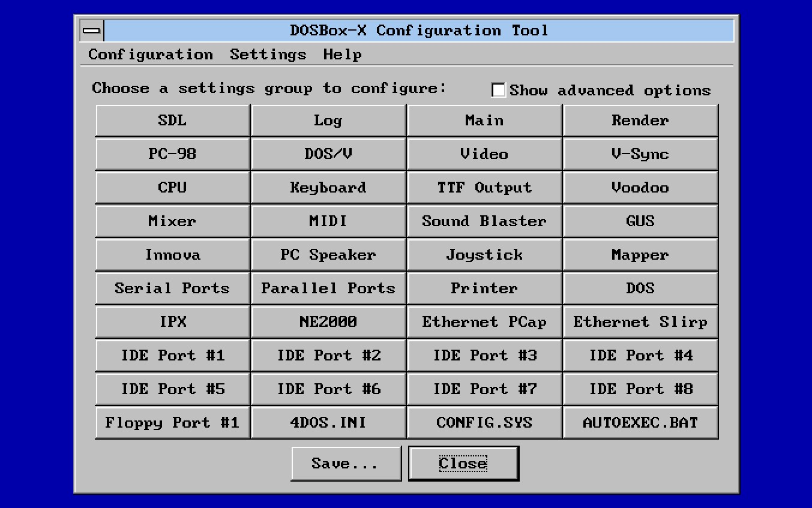Screen dimensions: 812x508
Task: Configure the PC-98 settings
Action: point(172,154)
